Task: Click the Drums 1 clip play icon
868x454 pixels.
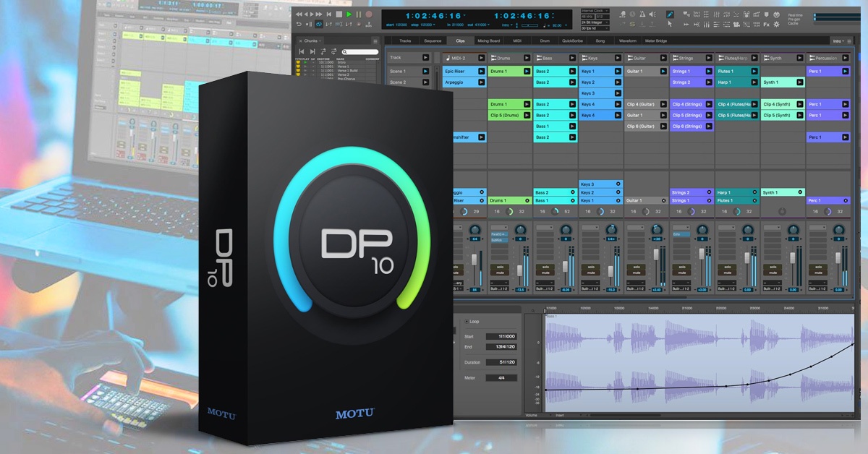Action: 525,72
